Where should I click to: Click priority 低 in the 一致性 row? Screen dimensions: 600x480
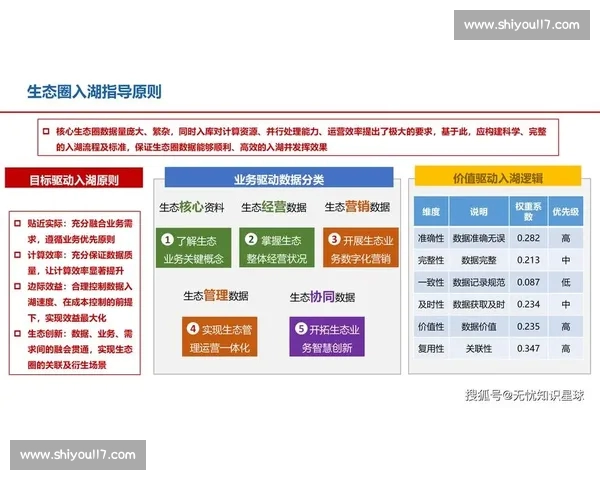pos(566,282)
